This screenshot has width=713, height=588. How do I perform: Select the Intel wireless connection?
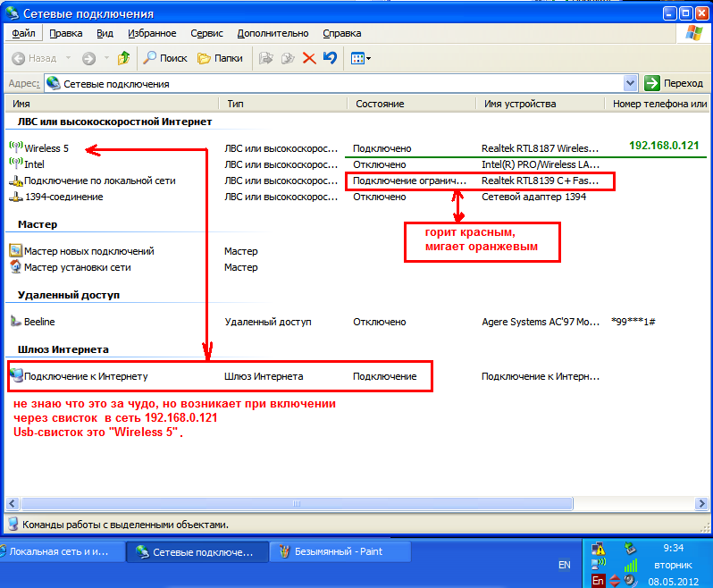[33, 164]
